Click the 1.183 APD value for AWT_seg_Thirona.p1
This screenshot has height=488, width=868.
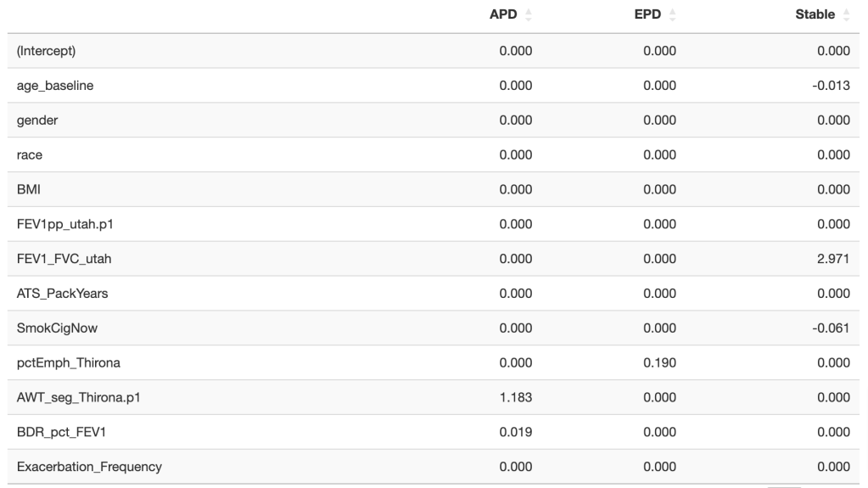tap(516, 397)
